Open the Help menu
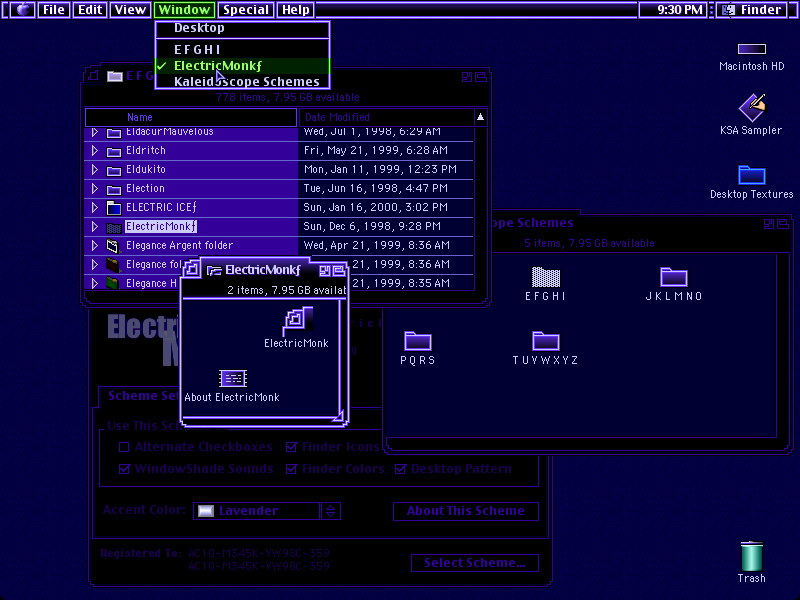Image resolution: width=800 pixels, height=600 pixels. [296, 10]
